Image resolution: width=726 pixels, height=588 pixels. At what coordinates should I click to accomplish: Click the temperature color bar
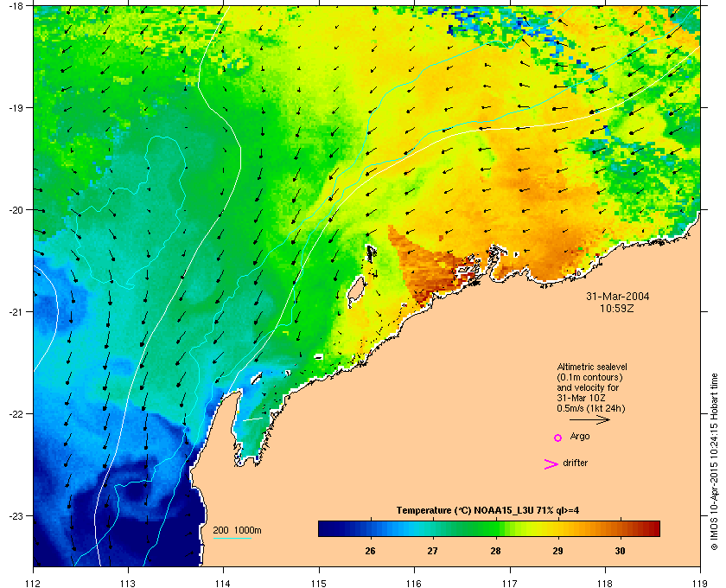[489, 528]
